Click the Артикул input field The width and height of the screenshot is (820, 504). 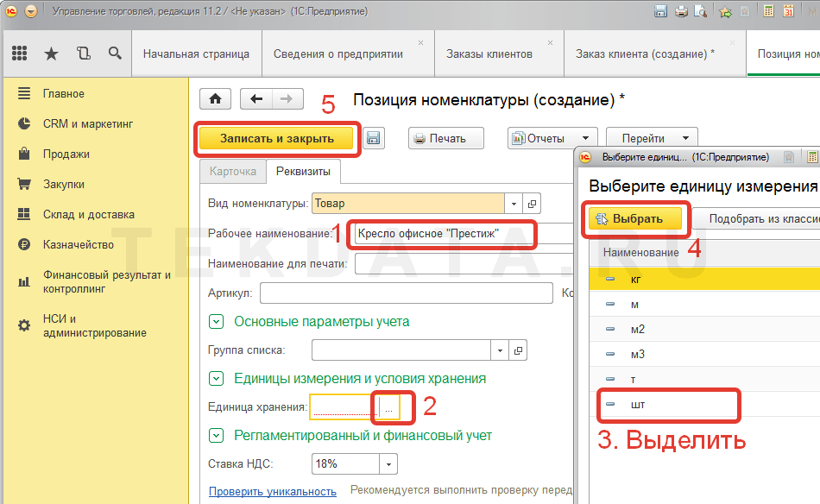click(407, 293)
